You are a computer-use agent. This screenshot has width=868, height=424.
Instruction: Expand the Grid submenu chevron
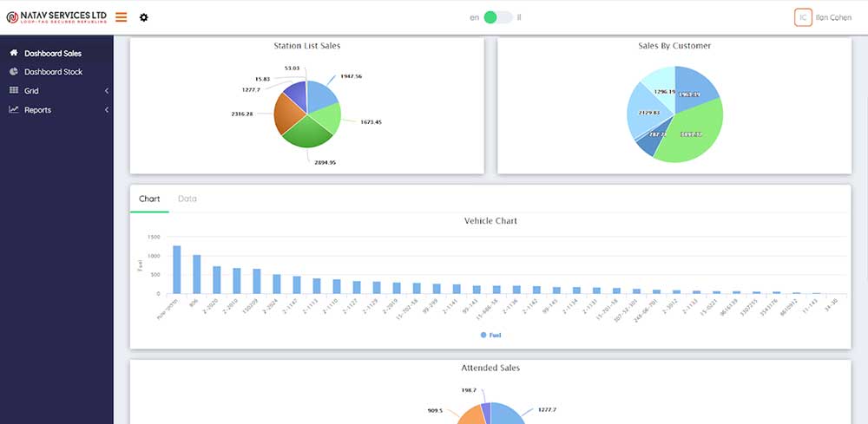[x=107, y=91]
